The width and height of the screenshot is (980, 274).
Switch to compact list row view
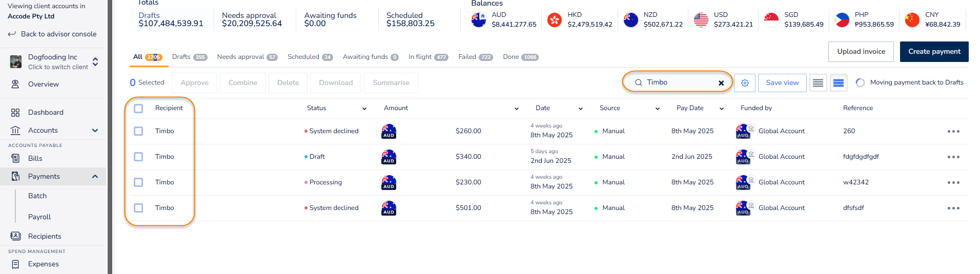818,83
